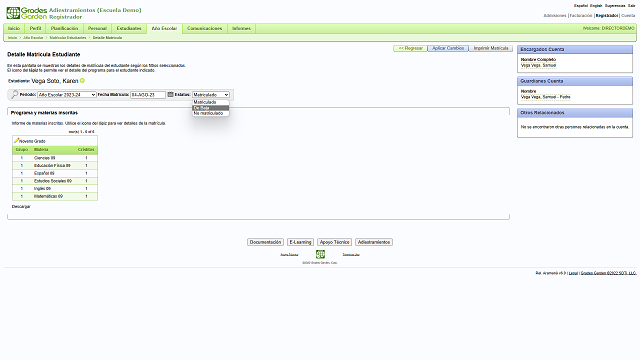This screenshot has width=640, height=360.
Task: Switch to the Informes tab
Action: pyautogui.click(x=241, y=29)
